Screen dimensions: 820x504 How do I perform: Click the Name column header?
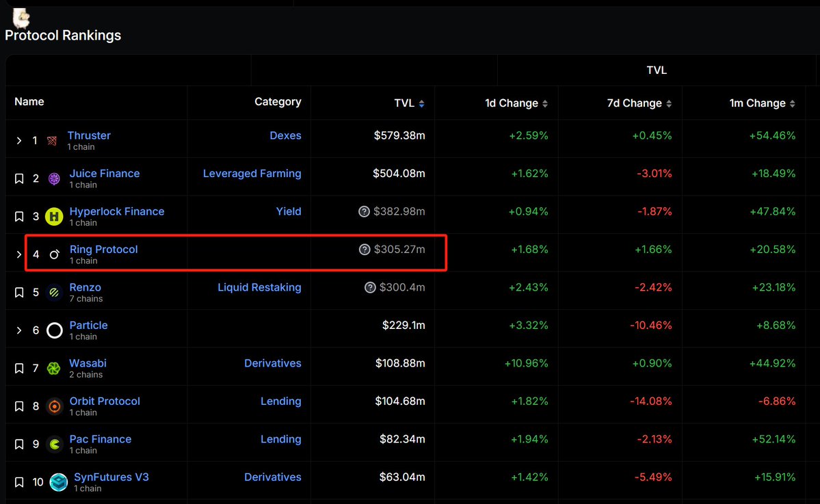29,101
